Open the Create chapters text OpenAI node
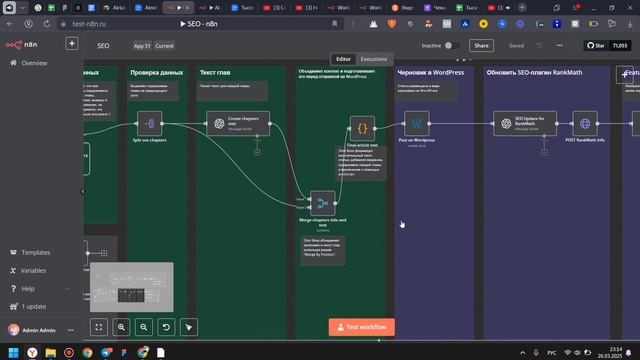The width and height of the screenshot is (640, 360). tap(238, 123)
